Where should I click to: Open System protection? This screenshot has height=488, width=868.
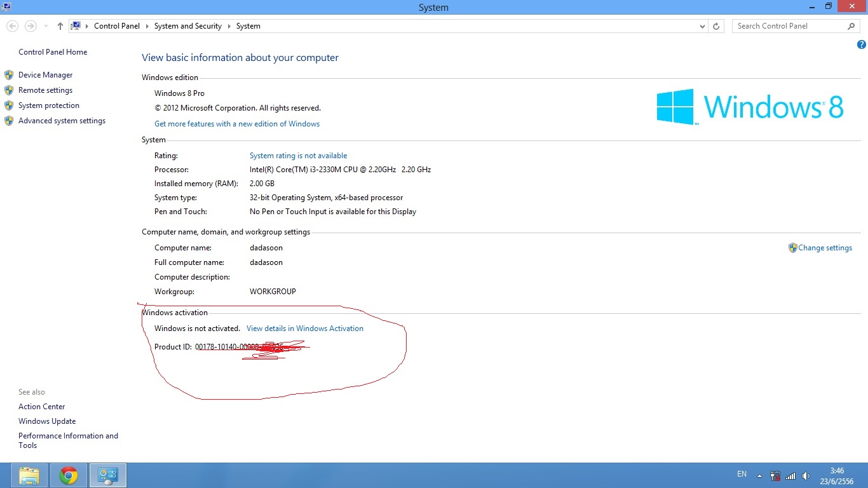point(49,105)
